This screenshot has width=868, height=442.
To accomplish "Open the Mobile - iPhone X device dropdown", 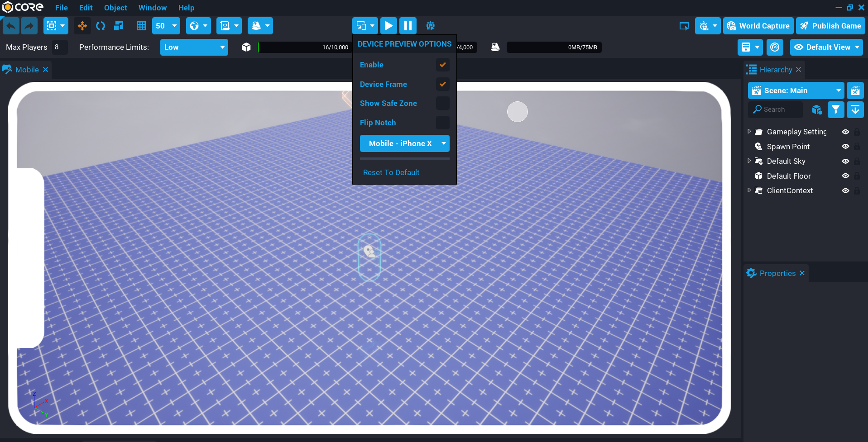I will [x=404, y=143].
